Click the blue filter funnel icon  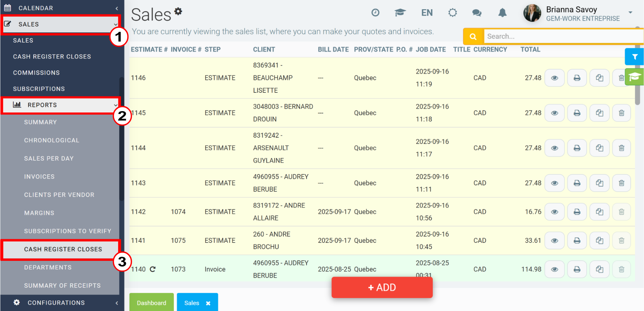click(x=634, y=57)
